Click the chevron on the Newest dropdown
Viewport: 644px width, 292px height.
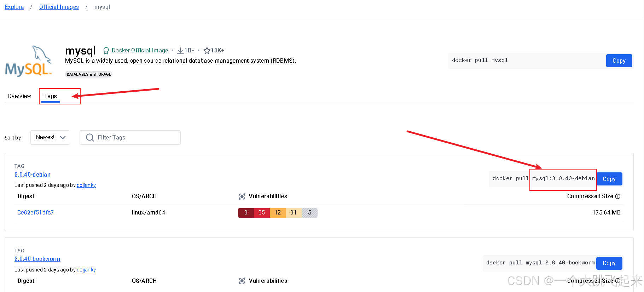pyautogui.click(x=63, y=137)
